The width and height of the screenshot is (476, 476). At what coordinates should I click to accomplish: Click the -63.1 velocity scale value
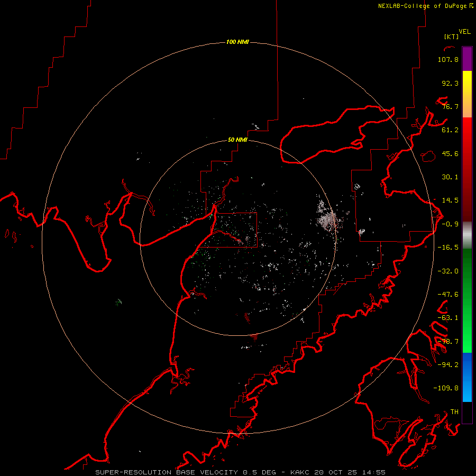click(x=448, y=318)
